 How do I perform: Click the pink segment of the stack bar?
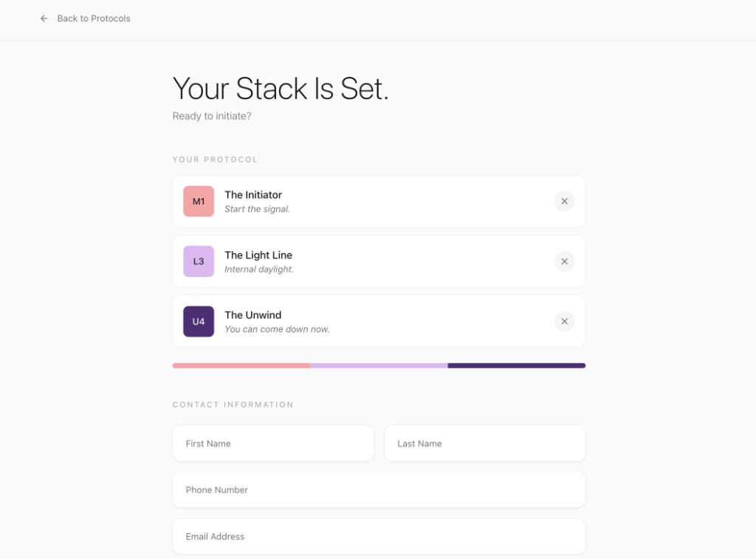point(241,366)
